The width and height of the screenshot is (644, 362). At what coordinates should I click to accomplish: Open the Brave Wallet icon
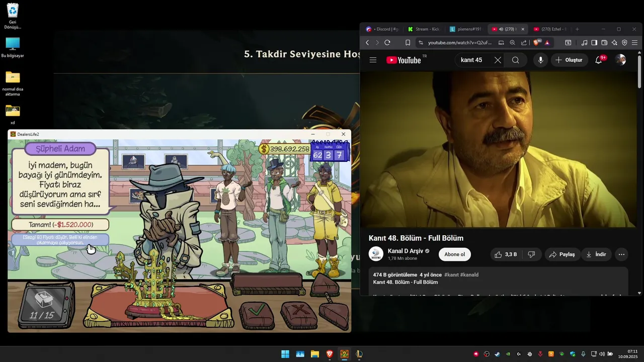click(604, 43)
